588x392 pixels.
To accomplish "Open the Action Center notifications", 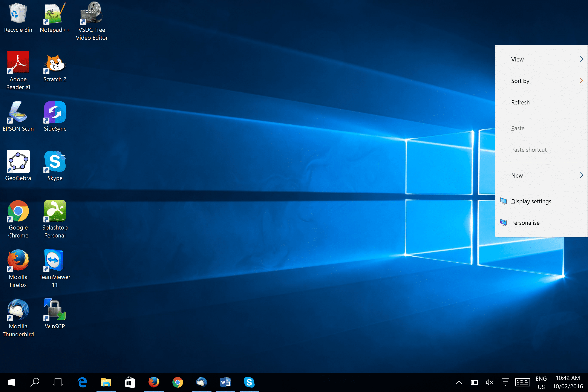I will (505, 382).
